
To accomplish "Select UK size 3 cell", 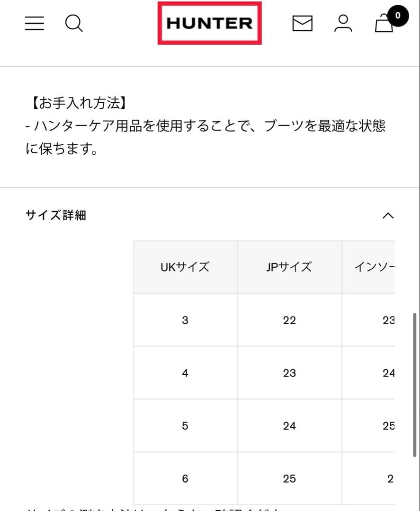I will point(185,320).
